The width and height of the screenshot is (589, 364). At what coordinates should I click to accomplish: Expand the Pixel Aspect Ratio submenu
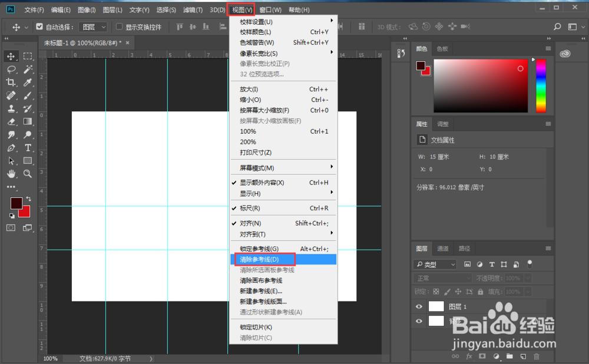pos(283,54)
